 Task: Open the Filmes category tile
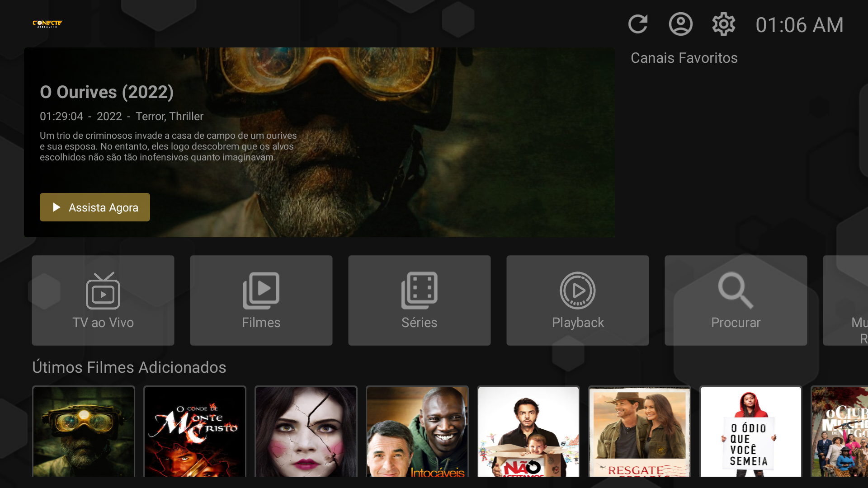(x=261, y=300)
